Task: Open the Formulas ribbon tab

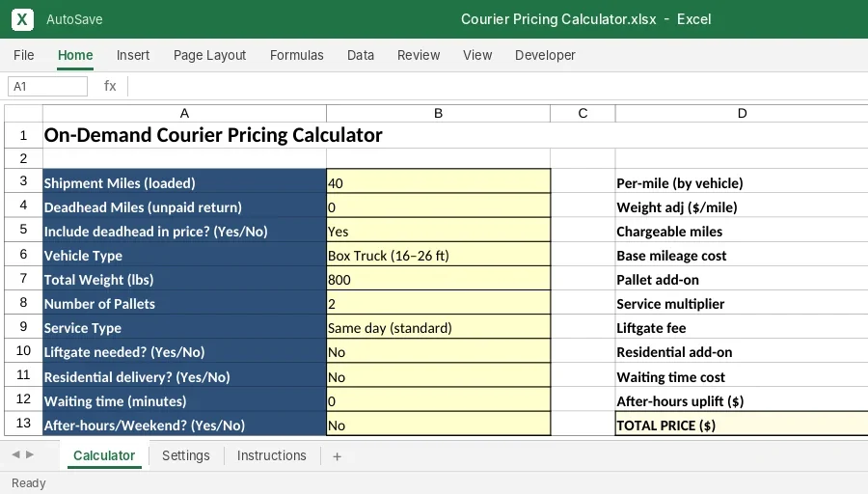Action: tap(297, 55)
